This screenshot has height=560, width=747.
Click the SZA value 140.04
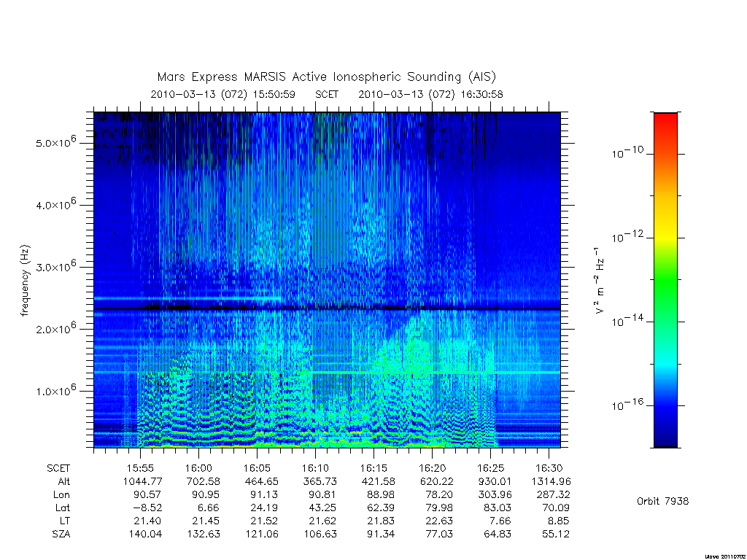[145, 534]
